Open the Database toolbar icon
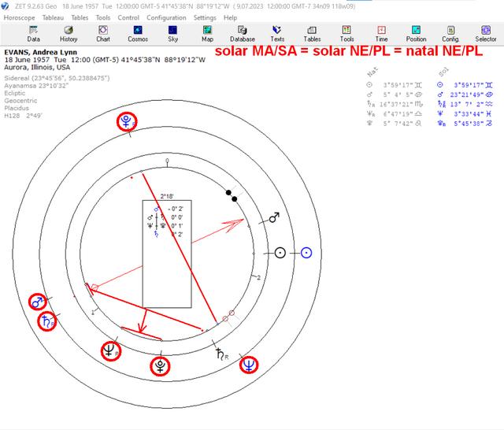This screenshot has height=430, width=504. pyautogui.click(x=243, y=34)
